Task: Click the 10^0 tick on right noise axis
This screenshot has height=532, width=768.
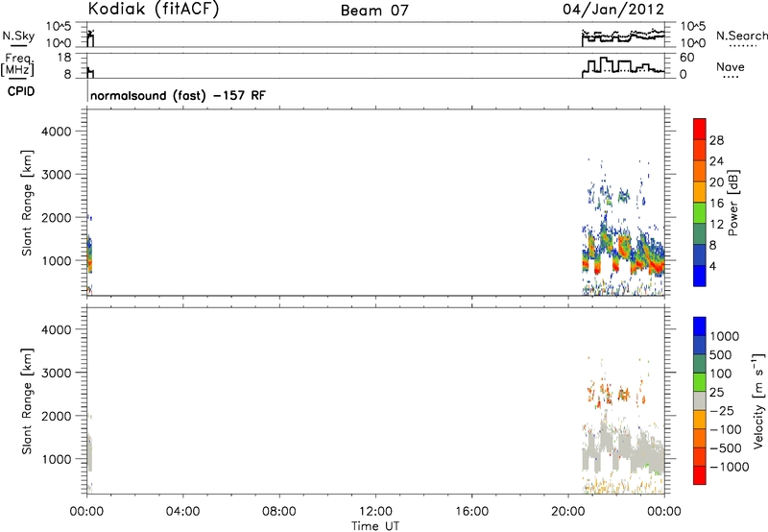Action: pos(692,43)
